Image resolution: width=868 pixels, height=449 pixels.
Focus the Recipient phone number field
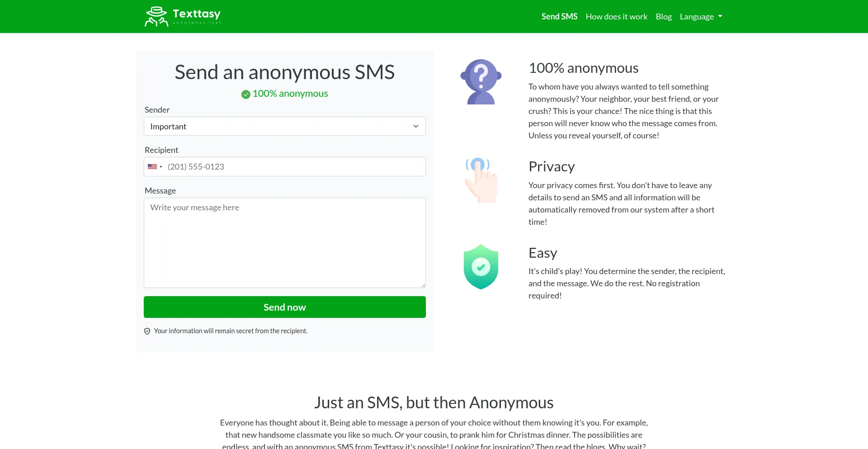(x=294, y=167)
